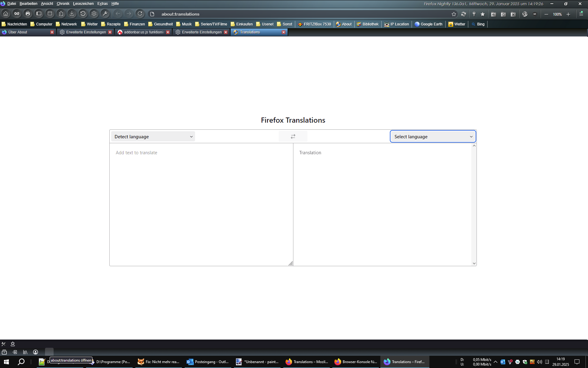Click the Home toolbar icon
The width and height of the screenshot is (588, 368).
pos(6,14)
